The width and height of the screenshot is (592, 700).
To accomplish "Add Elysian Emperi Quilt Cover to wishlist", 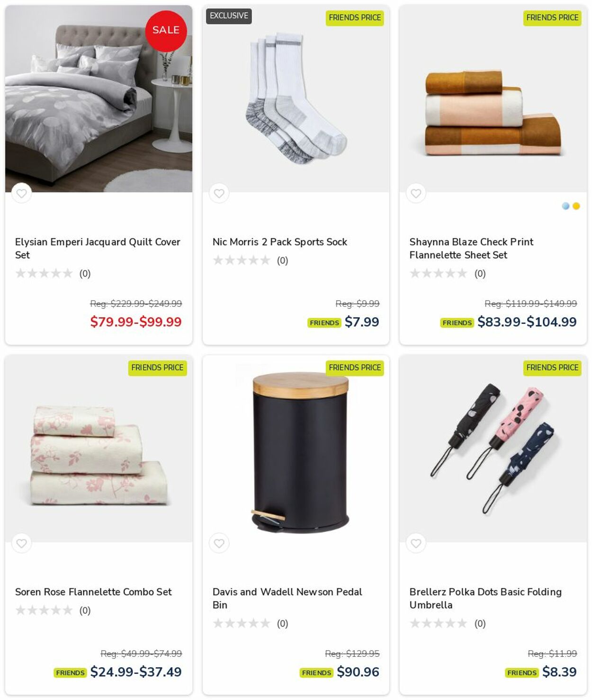I will (x=21, y=193).
